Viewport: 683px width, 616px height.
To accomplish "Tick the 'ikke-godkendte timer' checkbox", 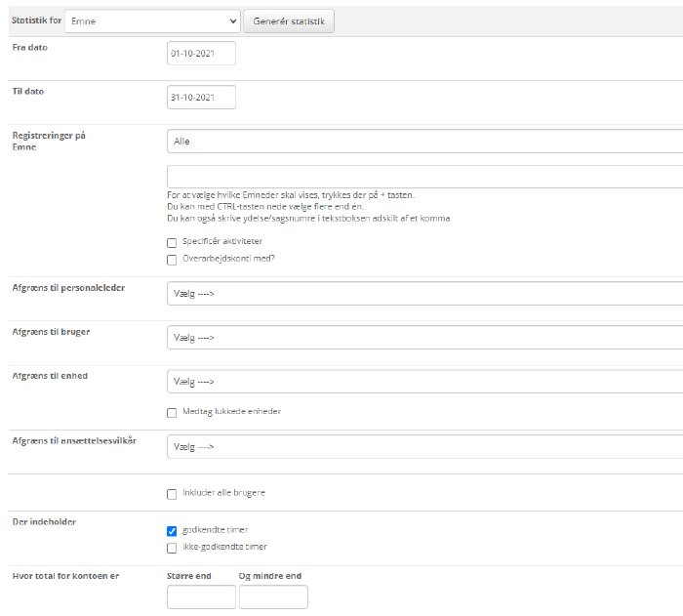I will coord(172,548).
